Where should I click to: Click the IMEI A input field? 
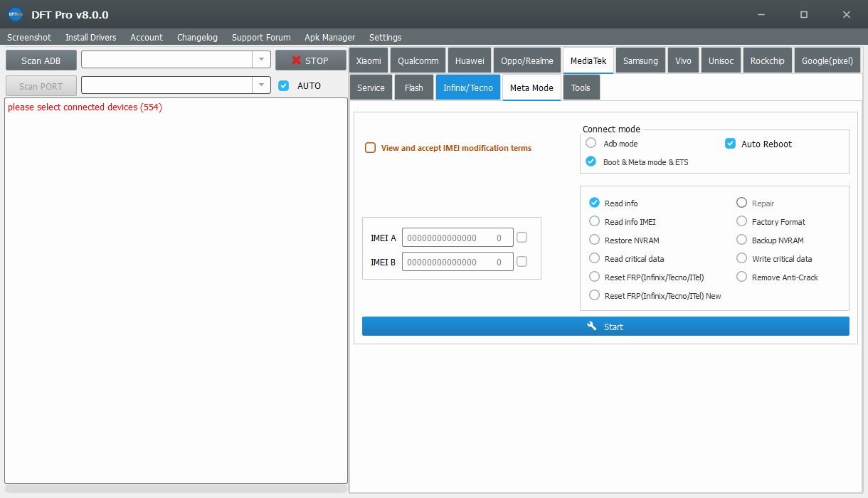[457, 238]
